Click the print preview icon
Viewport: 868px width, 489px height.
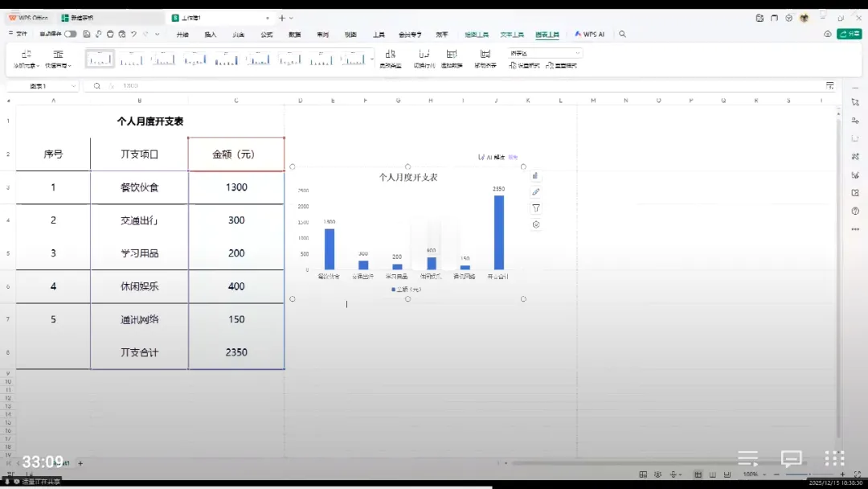pos(122,35)
